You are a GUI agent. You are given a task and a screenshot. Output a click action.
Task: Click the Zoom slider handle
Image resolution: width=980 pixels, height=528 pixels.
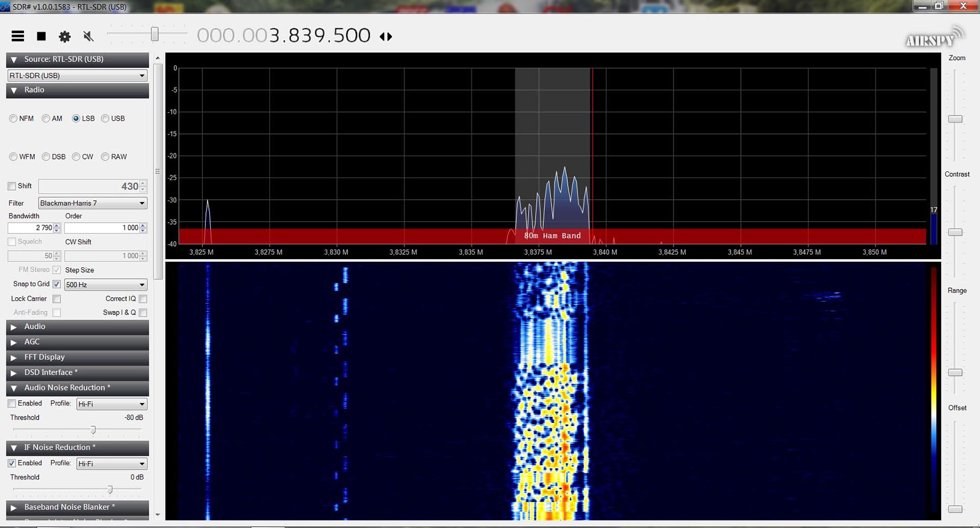pyautogui.click(x=955, y=119)
